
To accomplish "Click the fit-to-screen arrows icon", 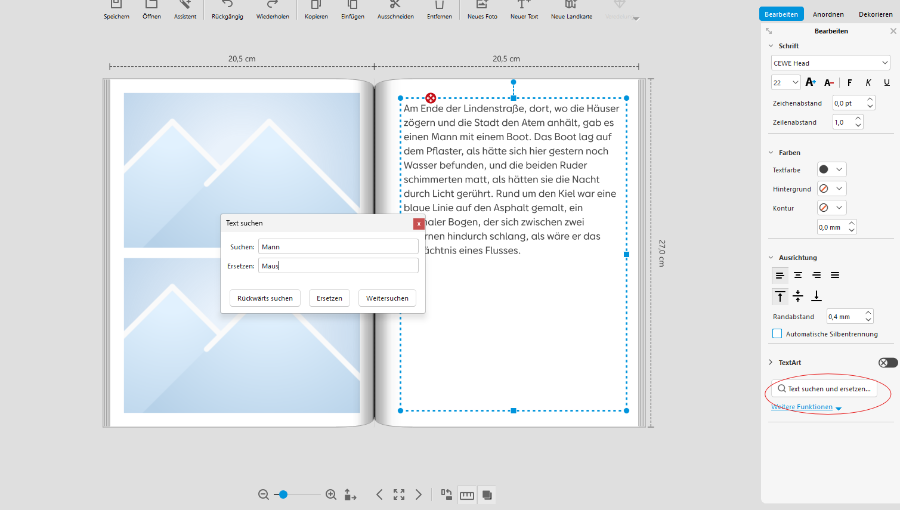I will 399,494.
